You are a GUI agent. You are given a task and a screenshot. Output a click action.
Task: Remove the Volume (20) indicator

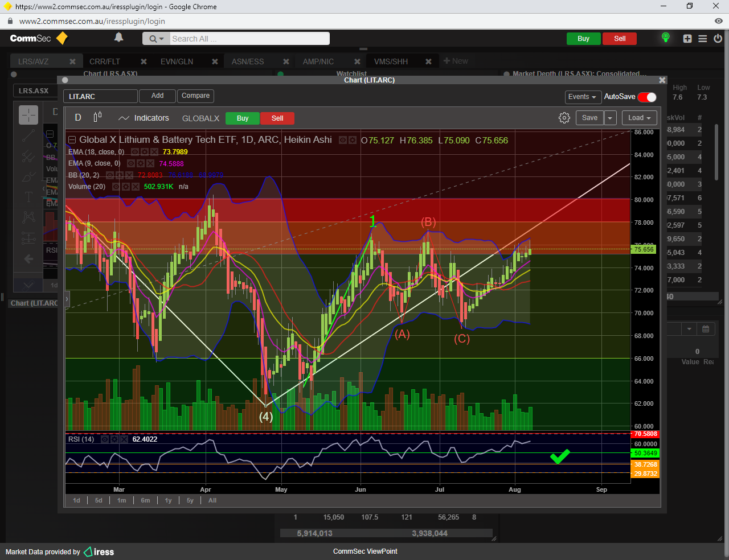[x=136, y=187]
